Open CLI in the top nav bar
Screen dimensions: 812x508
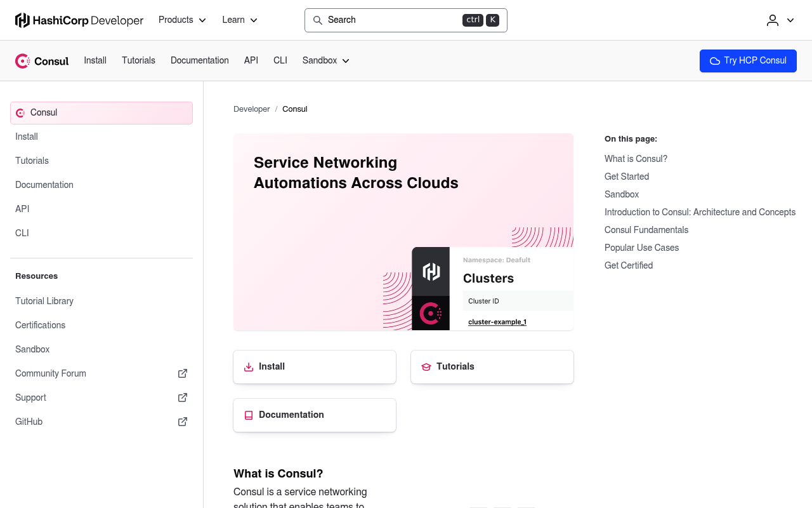(x=280, y=61)
